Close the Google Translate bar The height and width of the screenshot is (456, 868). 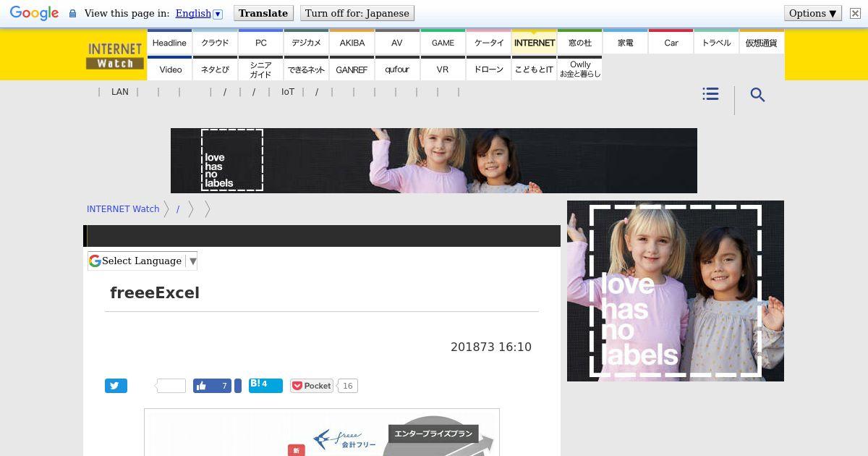pos(855,13)
